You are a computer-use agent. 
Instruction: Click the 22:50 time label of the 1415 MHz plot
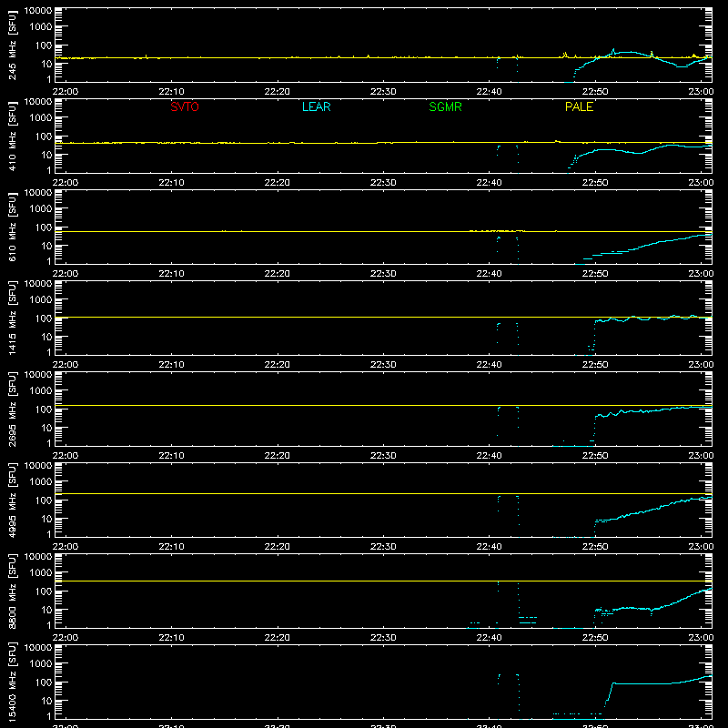point(595,365)
